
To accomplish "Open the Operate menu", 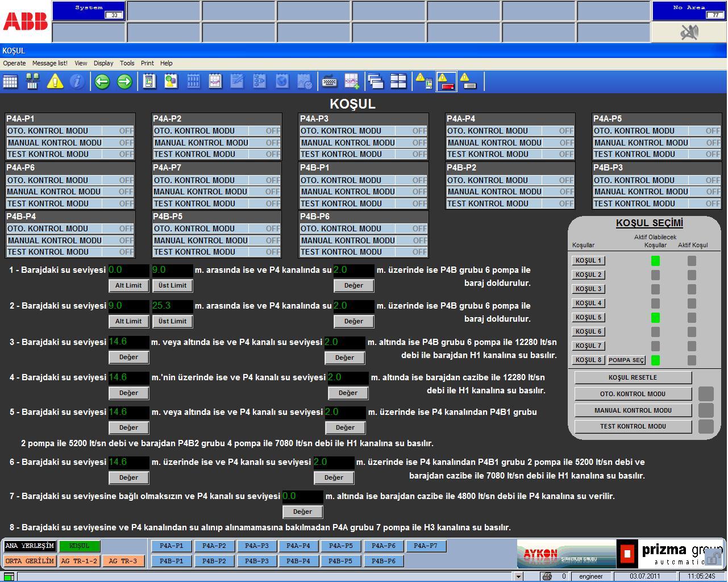I will click(14, 63).
